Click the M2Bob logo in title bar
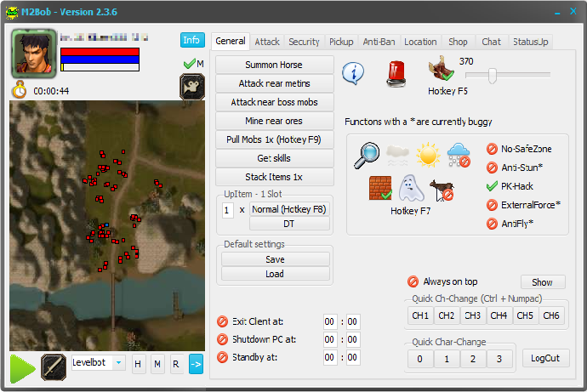 [x=12, y=13]
